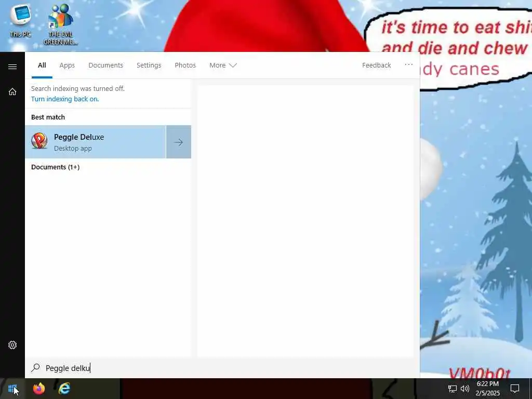The height and width of the screenshot is (399, 532).
Task: Click the Search indexing was turned off text
Action: pyautogui.click(x=78, y=88)
